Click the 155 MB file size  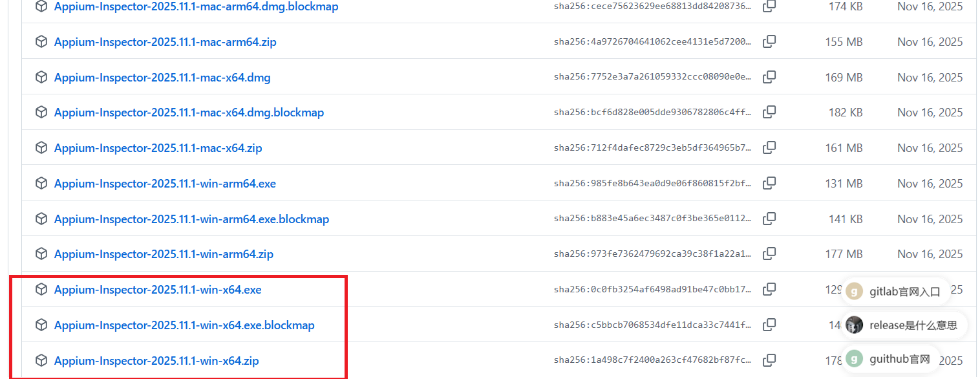coord(844,41)
